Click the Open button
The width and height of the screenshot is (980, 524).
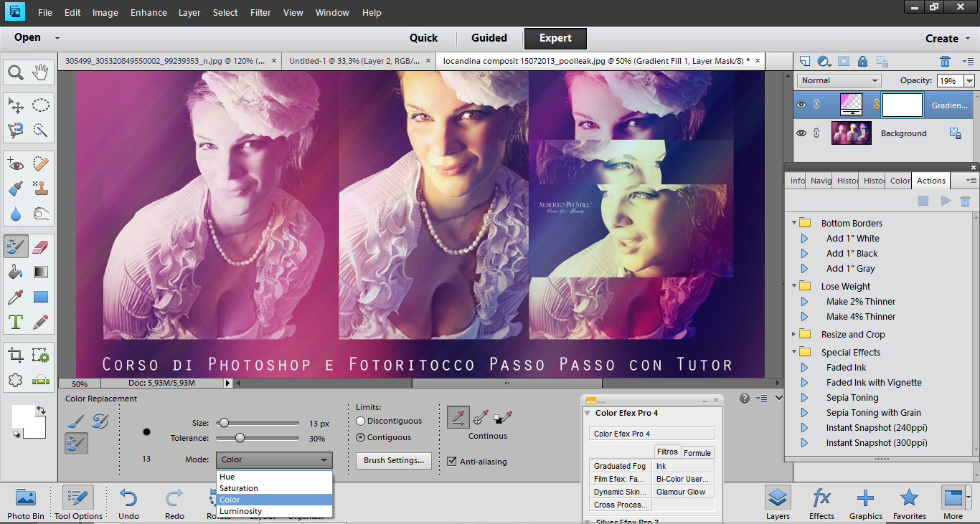27,37
